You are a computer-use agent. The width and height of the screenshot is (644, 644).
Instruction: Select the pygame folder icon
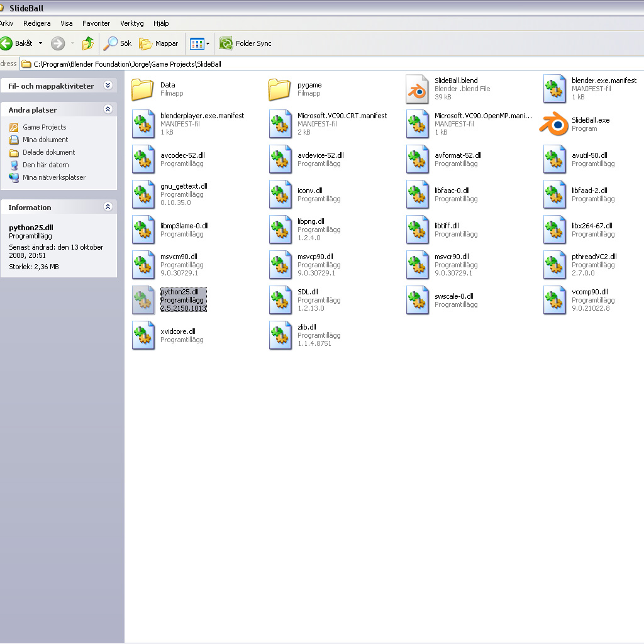pyautogui.click(x=279, y=89)
